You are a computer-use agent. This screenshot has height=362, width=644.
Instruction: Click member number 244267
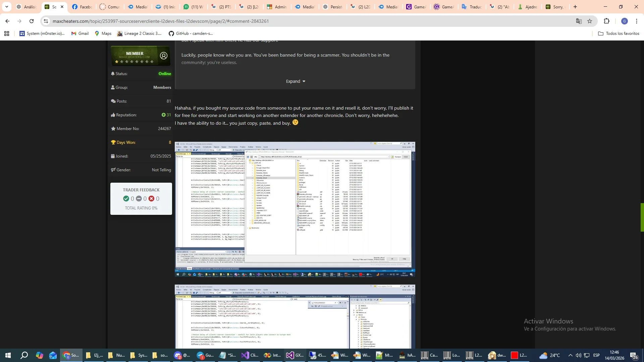coord(164,129)
